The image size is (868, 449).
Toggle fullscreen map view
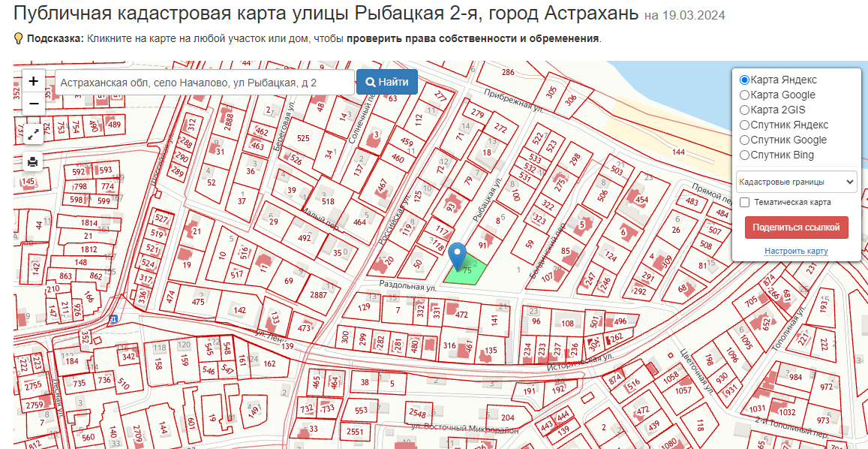click(33, 134)
